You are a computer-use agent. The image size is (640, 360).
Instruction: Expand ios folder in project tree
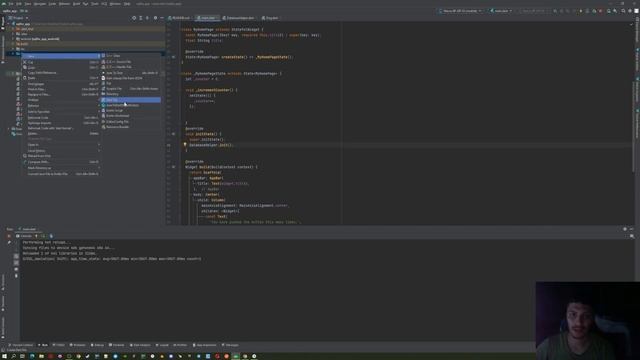click(13, 49)
